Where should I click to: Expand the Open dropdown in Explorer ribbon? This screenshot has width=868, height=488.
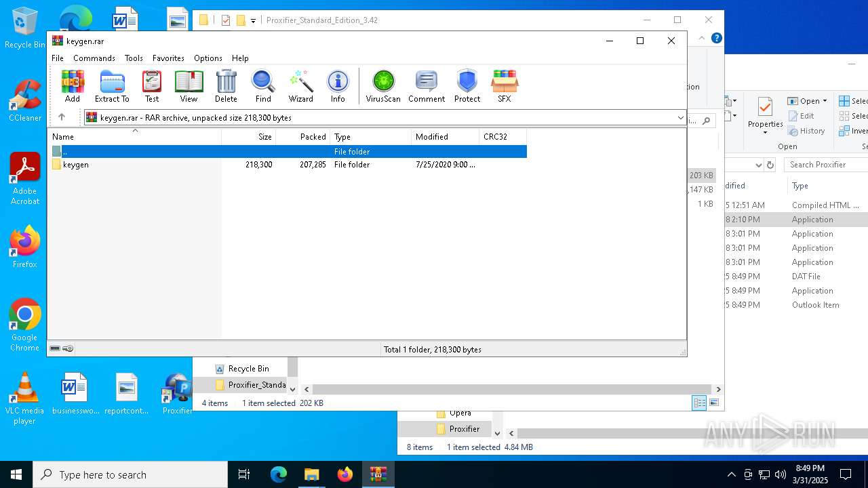(825, 101)
